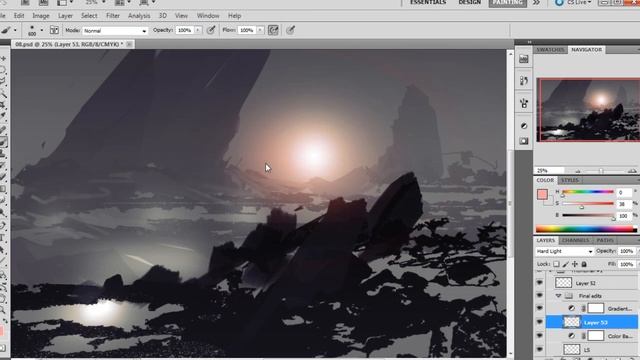Open the brush tool preset picker icon
The image size is (640, 360).
pyautogui.click(x=6, y=30)
